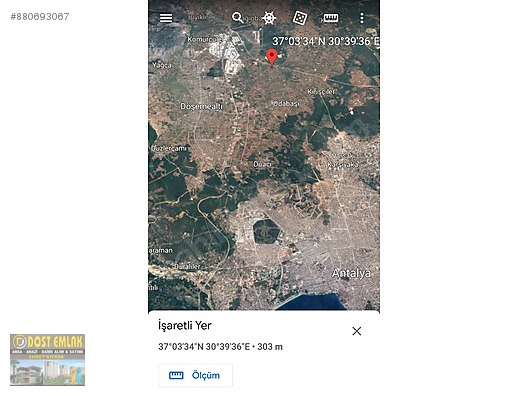528x396 pixels.
Task: Close the İşaretli Yer info card
Action: 357,331
